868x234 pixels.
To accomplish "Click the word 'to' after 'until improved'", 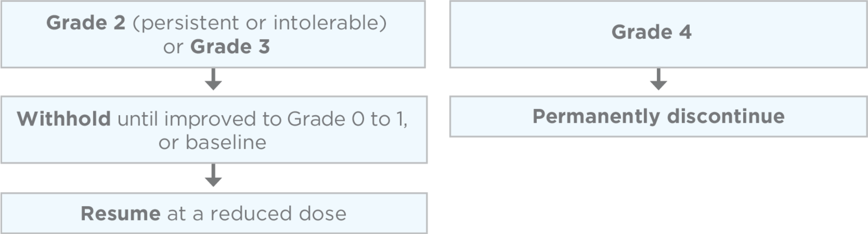I will [x=272, y=120].
